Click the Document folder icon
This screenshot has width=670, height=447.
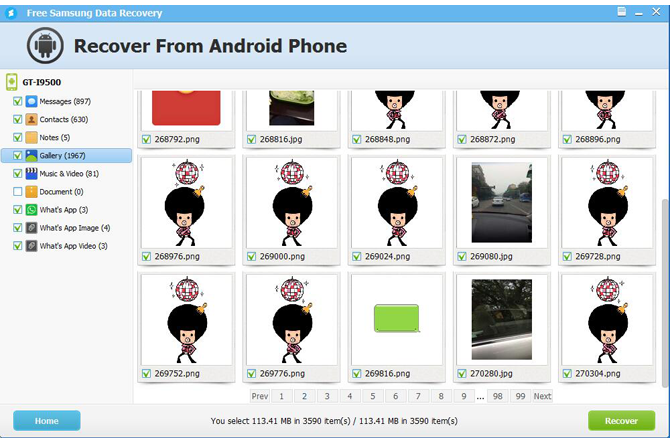point(32,191)
